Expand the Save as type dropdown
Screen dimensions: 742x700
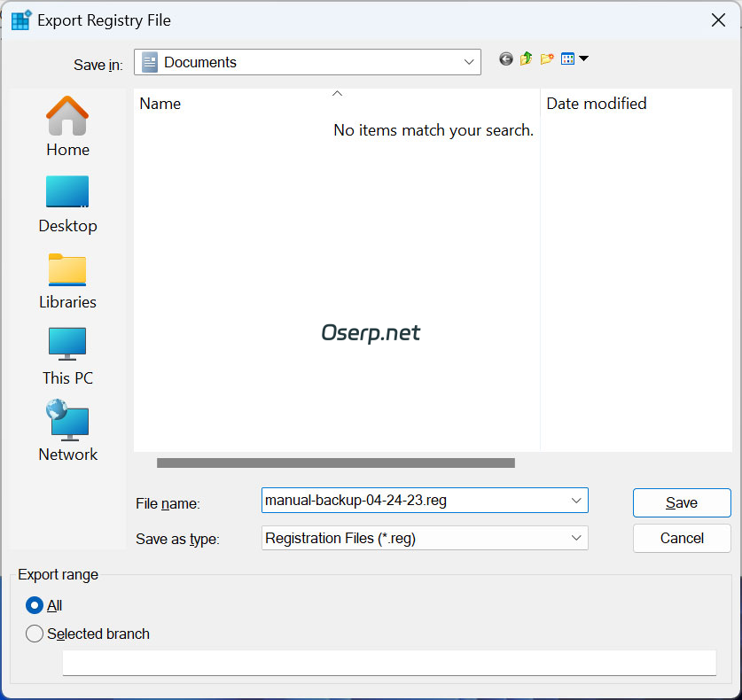576,538
